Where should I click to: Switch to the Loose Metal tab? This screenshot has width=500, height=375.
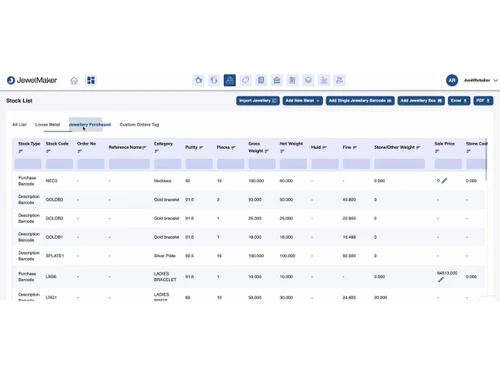pos(47,125)
